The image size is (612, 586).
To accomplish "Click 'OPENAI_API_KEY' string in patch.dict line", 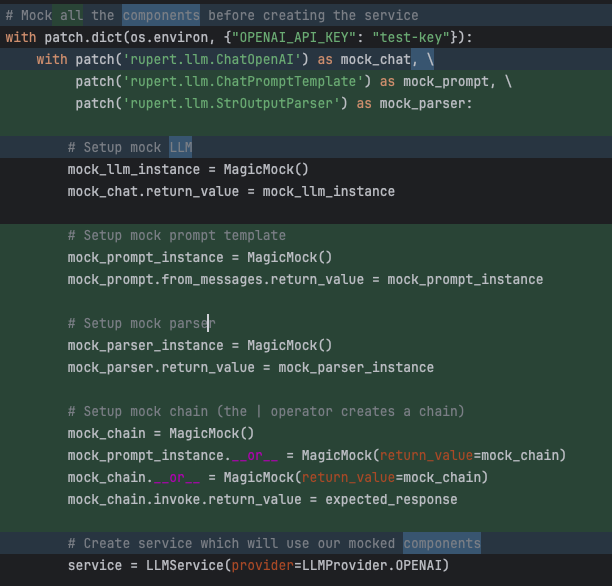I will [x=294, y=37].
